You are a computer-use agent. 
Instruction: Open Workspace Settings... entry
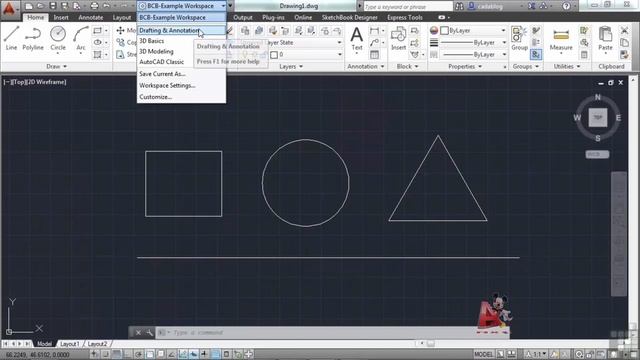pos(181,85)
